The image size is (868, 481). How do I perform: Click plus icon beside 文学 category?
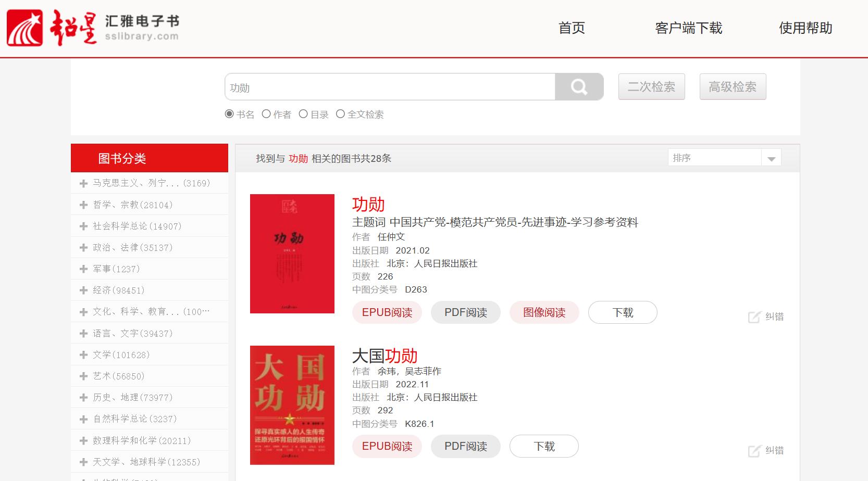pyautogui.click(x=83, y=355)
